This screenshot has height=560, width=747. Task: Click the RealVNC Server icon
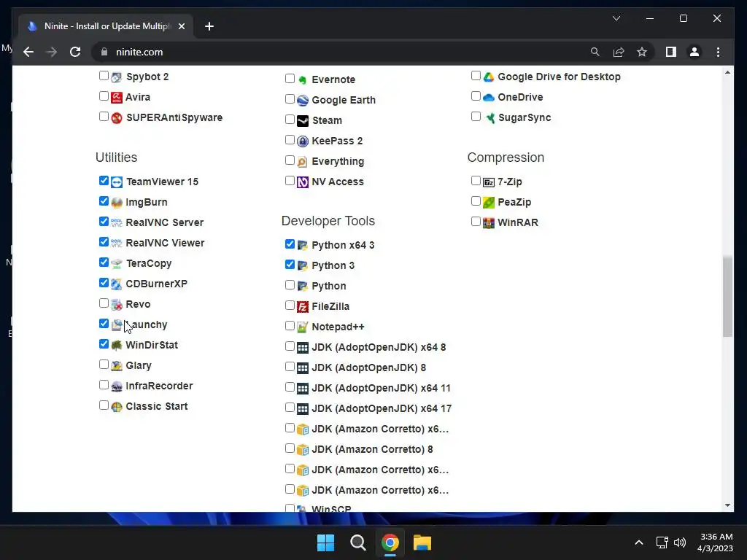tap(117, 222)
